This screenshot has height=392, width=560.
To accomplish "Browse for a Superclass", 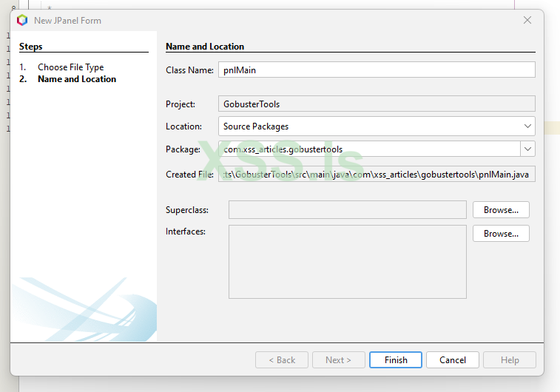I will 501,210.
